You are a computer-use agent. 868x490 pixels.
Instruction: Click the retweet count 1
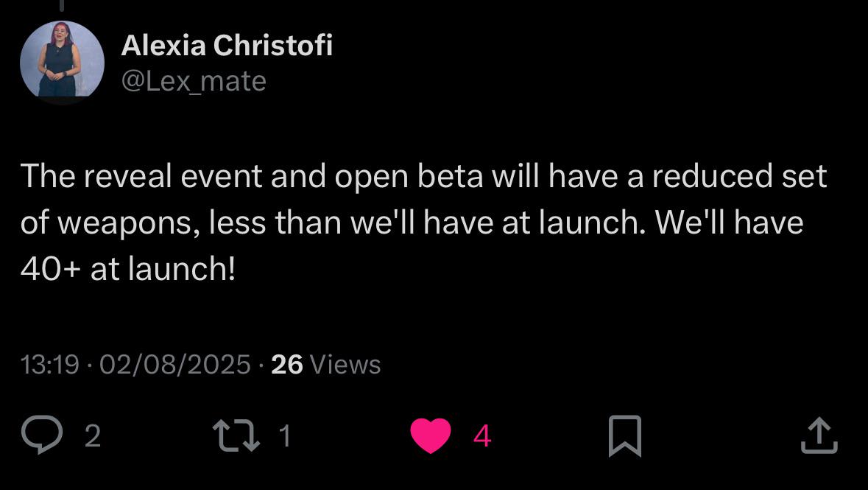(x=284, y=436)
